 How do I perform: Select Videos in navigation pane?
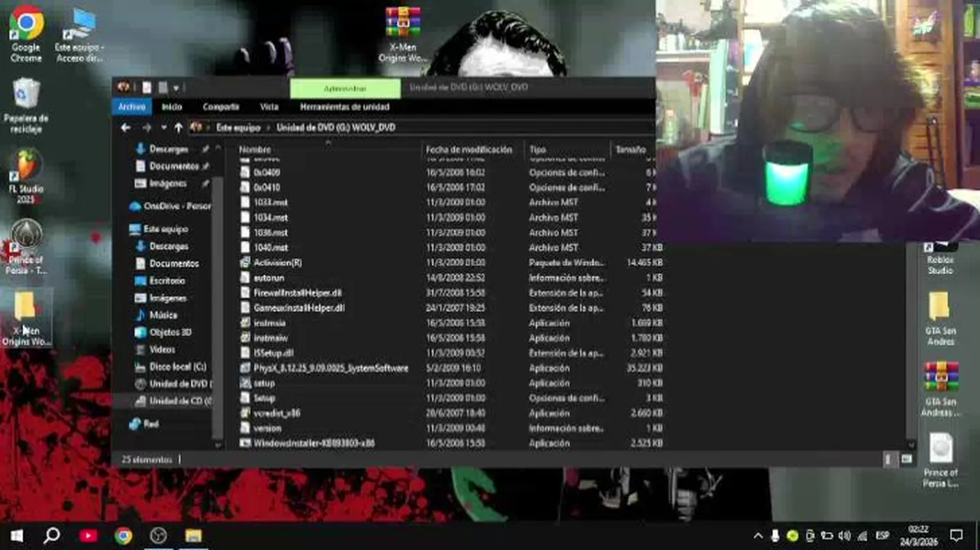pos(162,349)
